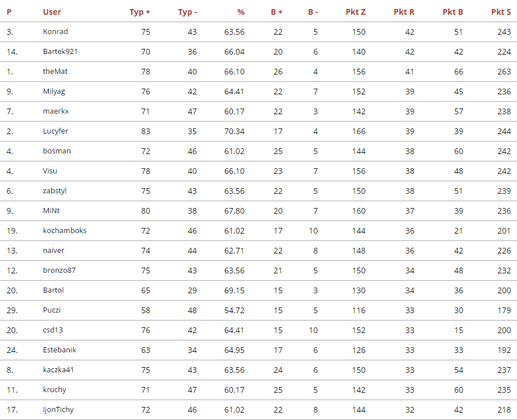Open user Konrad's profile
Screen dimensions: 517x420
pos(55,32)
